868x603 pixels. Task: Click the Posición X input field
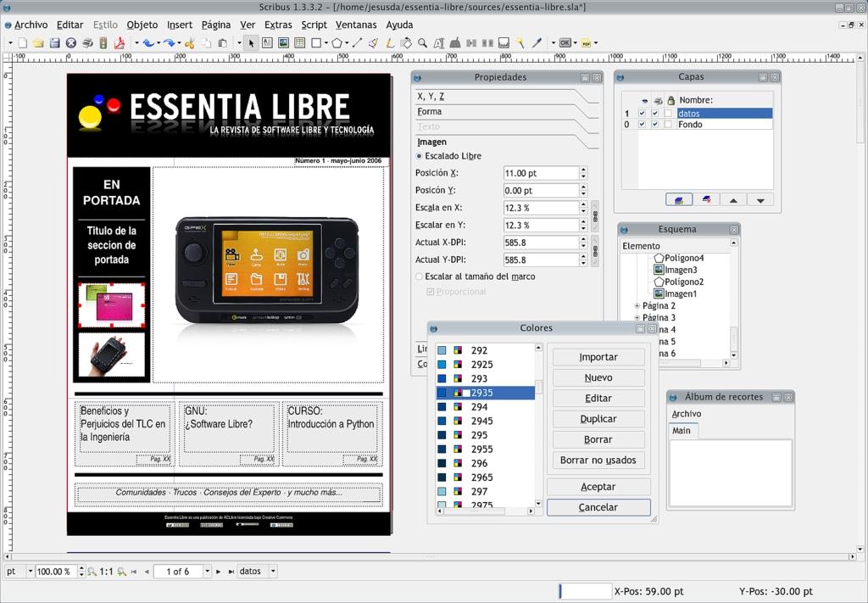click(542, 173)
